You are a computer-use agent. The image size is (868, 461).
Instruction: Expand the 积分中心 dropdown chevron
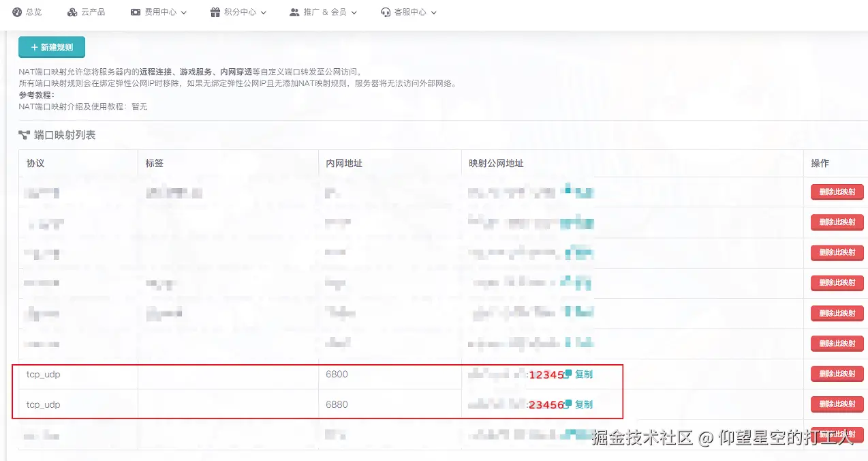click(x=264, y=12)
